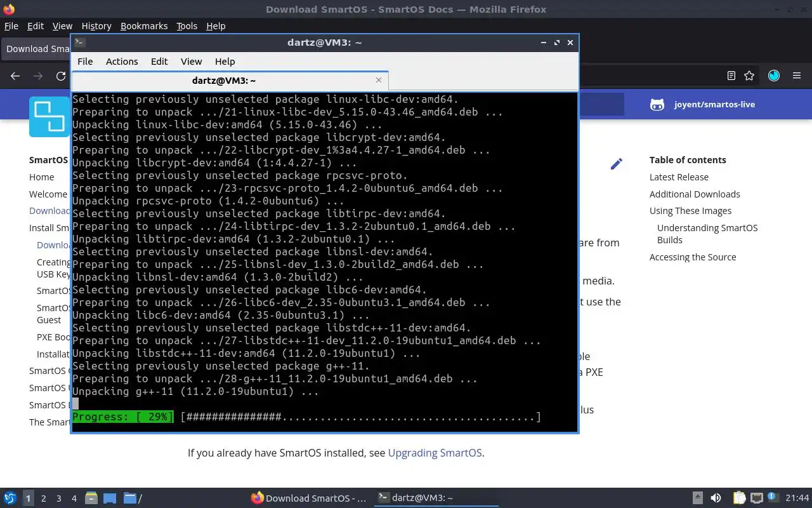This screenshot has height=508, width=812.
Task: Click the green Progress 29% indicator
Action: pyautogui.click(x=122, y=417)
